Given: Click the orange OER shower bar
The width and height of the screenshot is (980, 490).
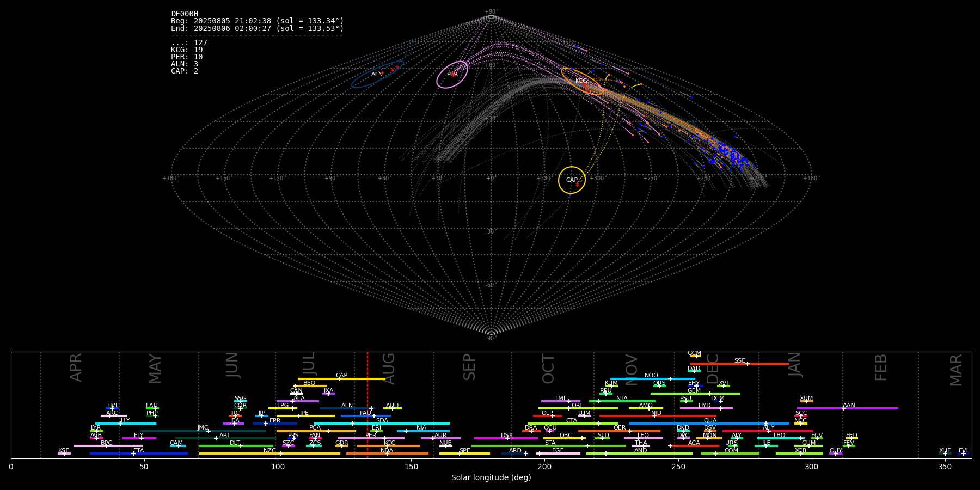Looking at the screenshot, I should point(619,431).
